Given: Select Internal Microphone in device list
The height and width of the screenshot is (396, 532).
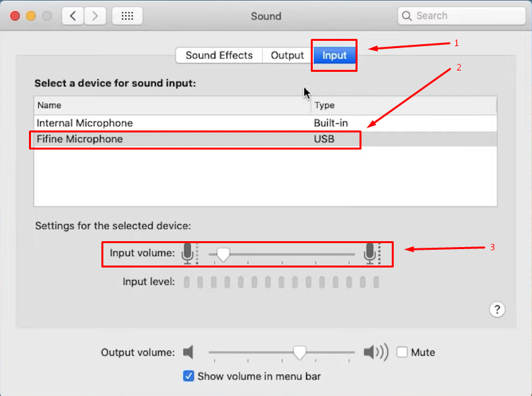Looking at the screenshot, I should (x=265, y=123).
